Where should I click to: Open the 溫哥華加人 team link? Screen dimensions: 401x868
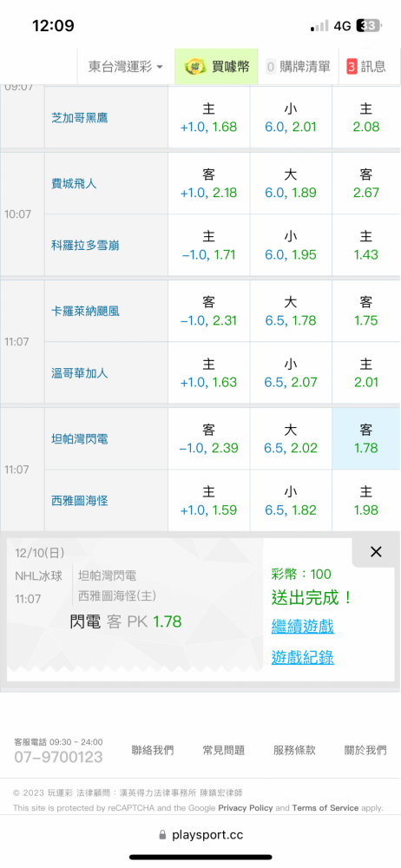point(79,373)
